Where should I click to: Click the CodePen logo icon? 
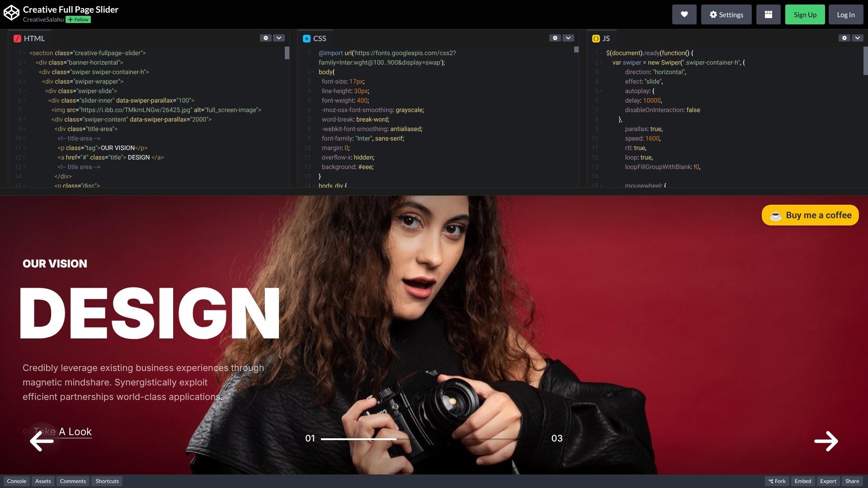[11, 14]
